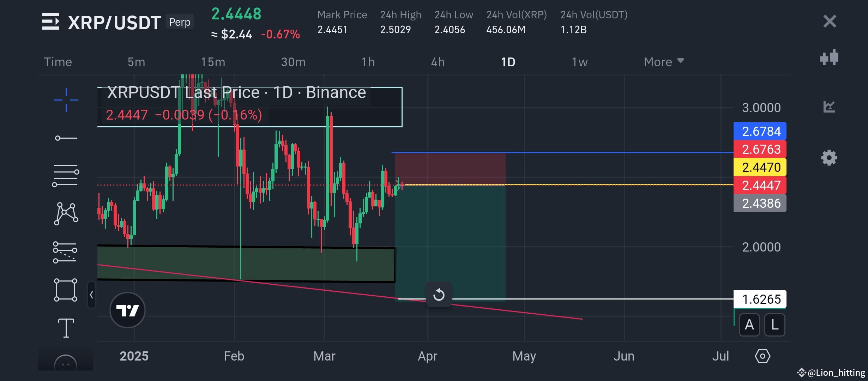The image size is (868, 381).
Task: Choose the horizontal lines drawing tool
Action: click(x=66, y=176)
